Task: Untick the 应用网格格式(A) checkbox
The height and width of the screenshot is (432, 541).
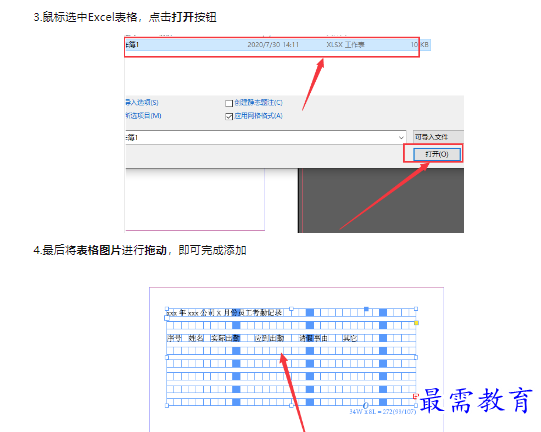Action: pos(229,116)
